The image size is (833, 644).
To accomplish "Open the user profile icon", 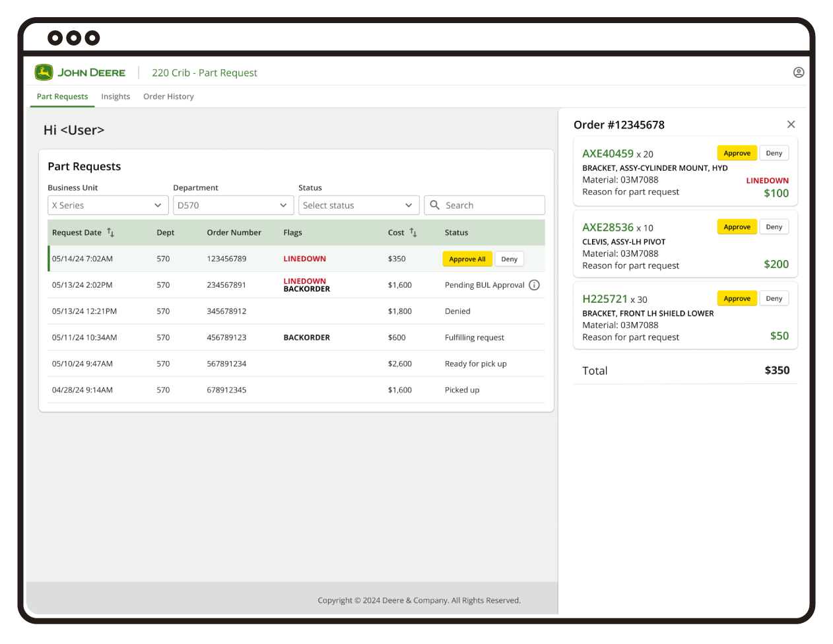I will [799, 73].
